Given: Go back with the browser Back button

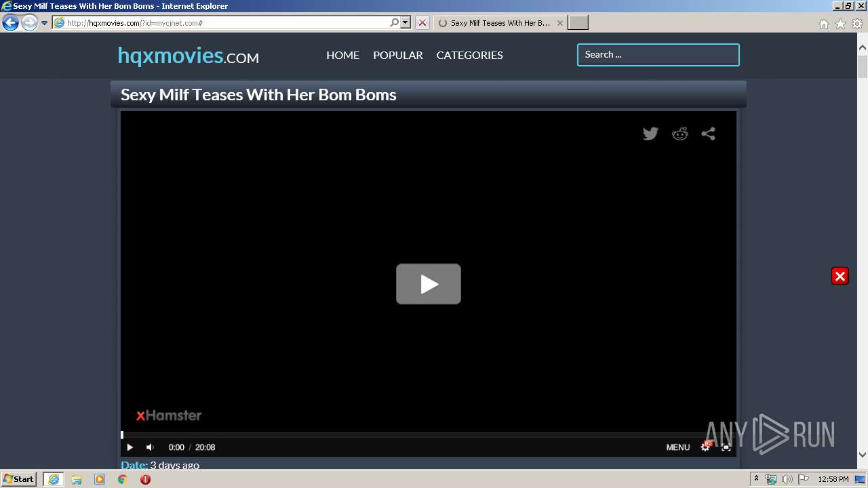Looking at the screenshot, I should 10,23.
